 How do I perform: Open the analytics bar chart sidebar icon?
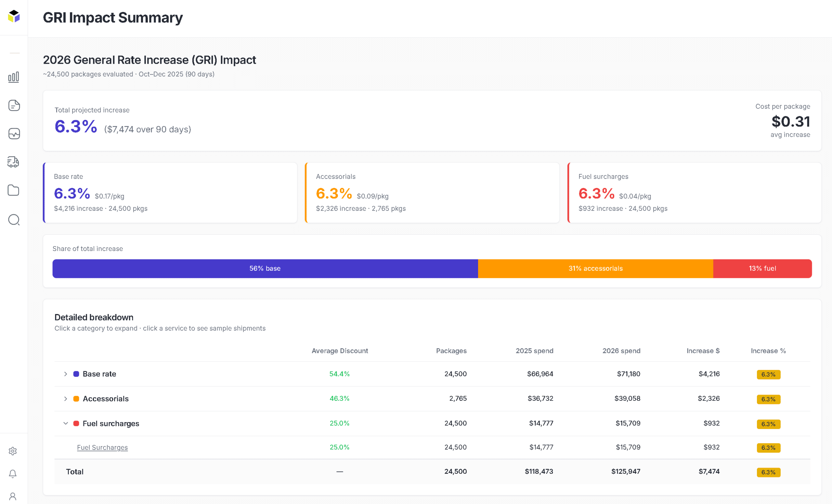(x=14, y=77)
